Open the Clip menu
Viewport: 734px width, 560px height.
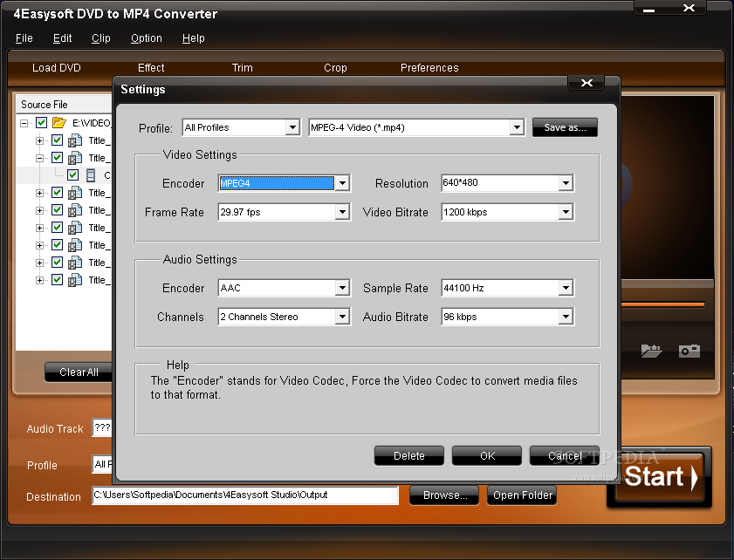(x=100, y=38)
